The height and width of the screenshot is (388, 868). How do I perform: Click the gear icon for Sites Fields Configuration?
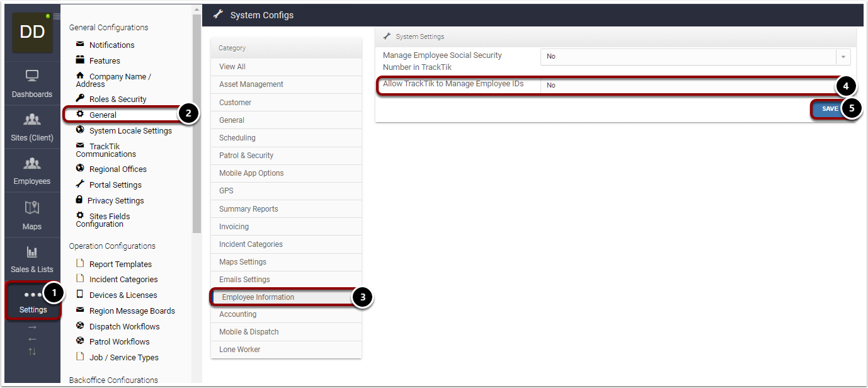point(80,215)
